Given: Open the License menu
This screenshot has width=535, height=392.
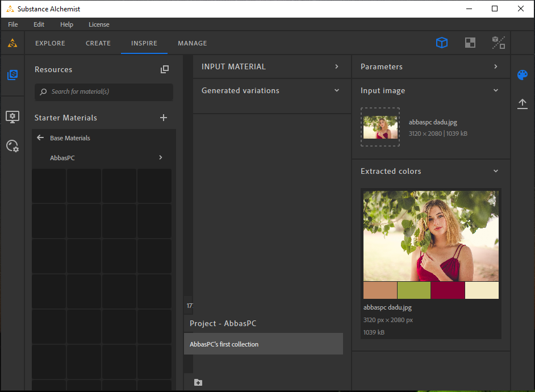Looking at the screenshot, I should coord(99,24).
